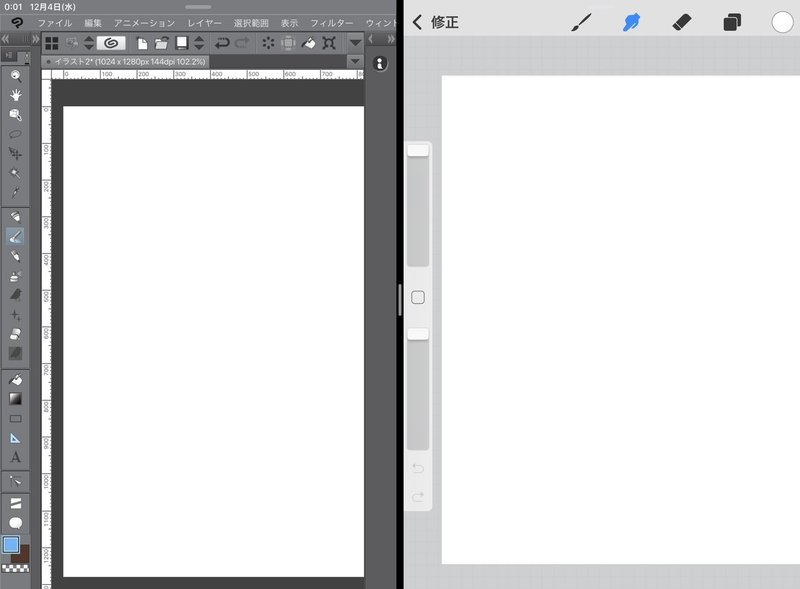This screenshot has height=589, width=800.
Task: Select the sparkle effect tool
Action: coord(15,314)
